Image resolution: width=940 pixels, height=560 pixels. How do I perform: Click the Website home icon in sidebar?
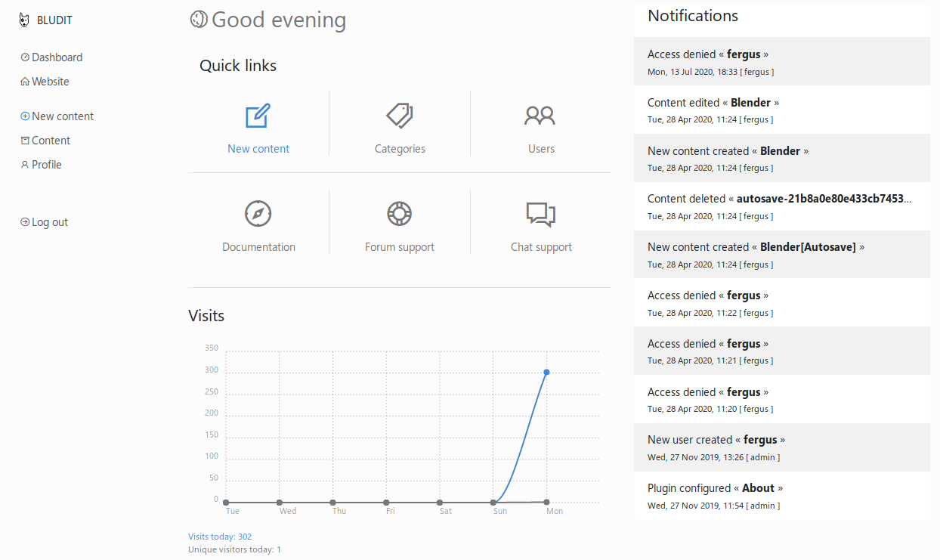tap(25, 82)
